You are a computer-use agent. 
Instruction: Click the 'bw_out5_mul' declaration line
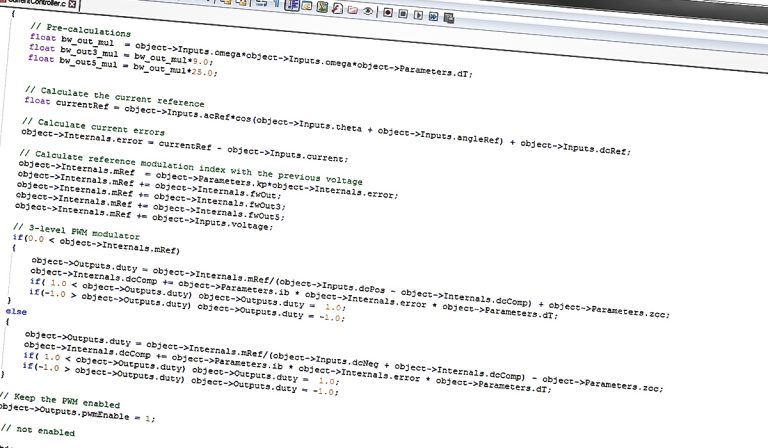click(122, 66)
